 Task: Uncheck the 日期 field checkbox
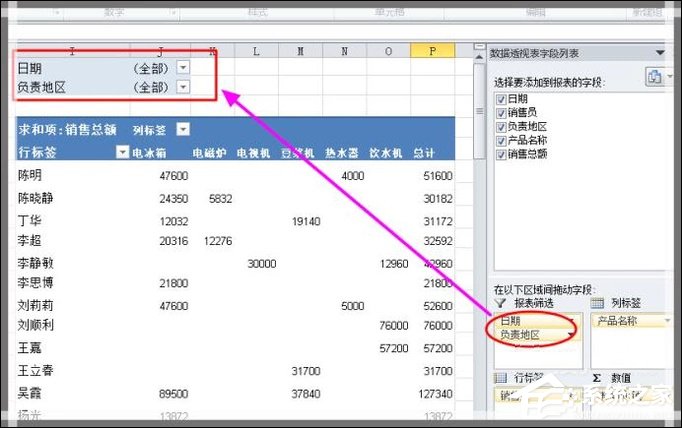[501, 100]
